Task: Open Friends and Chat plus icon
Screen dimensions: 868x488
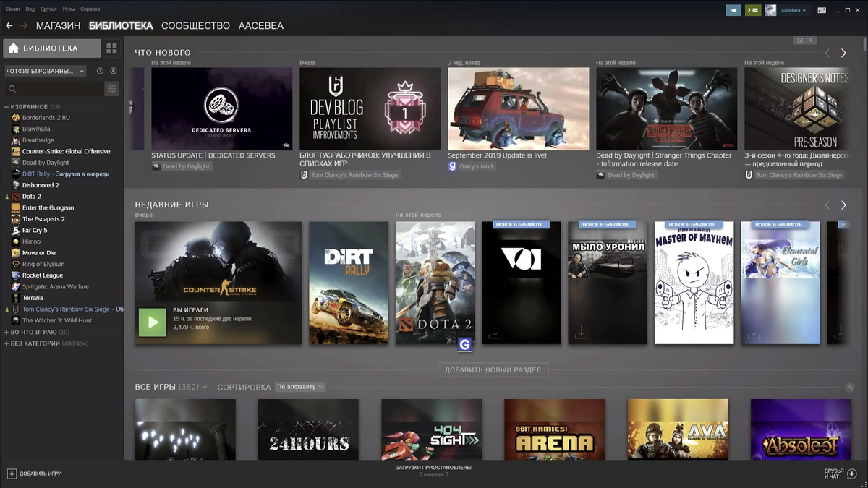Action: click(852, 474)
